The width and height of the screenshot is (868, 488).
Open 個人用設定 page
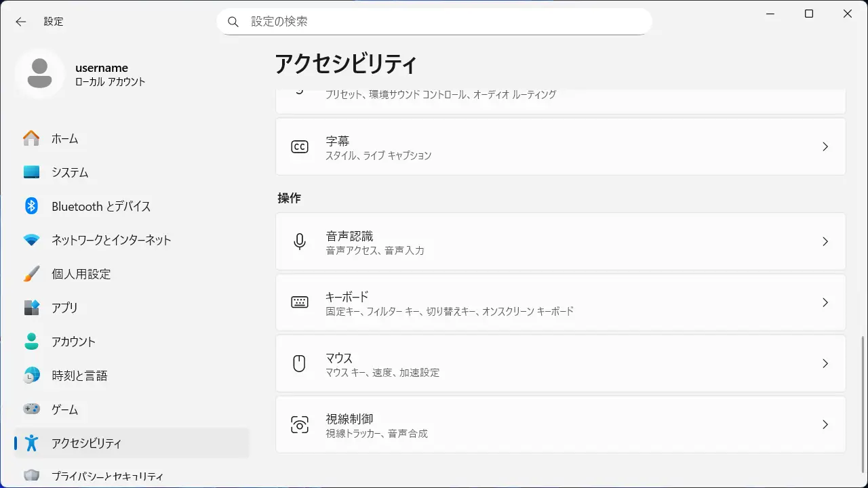(81, 274)
